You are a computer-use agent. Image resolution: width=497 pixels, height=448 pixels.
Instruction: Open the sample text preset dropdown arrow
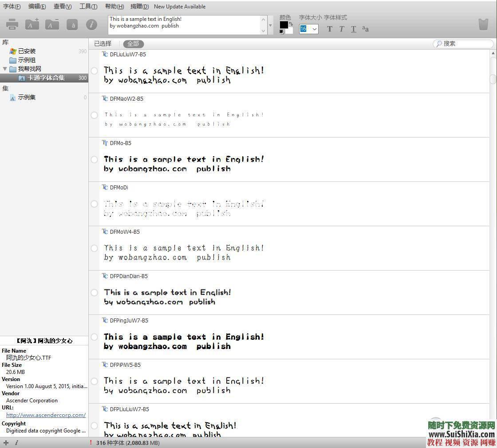[x=270, y=25]
